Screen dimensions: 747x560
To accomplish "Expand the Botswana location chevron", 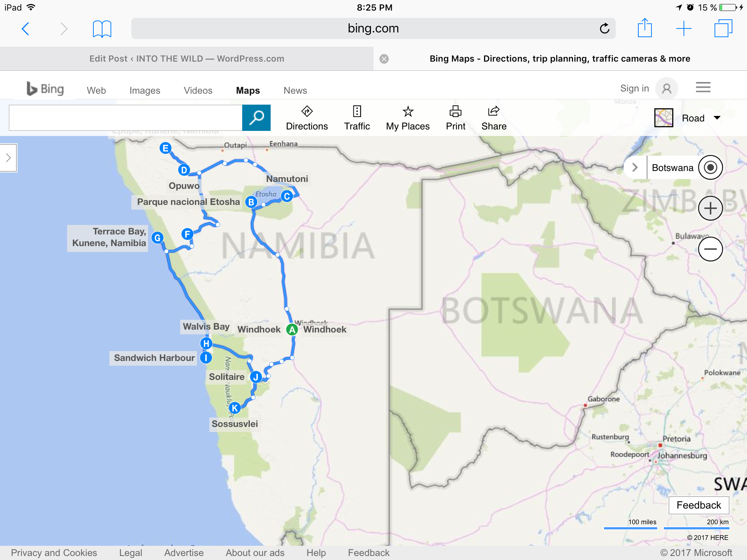I will (635, 168).
